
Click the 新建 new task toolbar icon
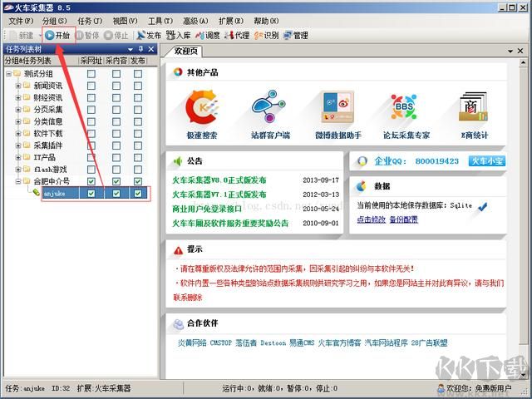(x=14, y=35)
